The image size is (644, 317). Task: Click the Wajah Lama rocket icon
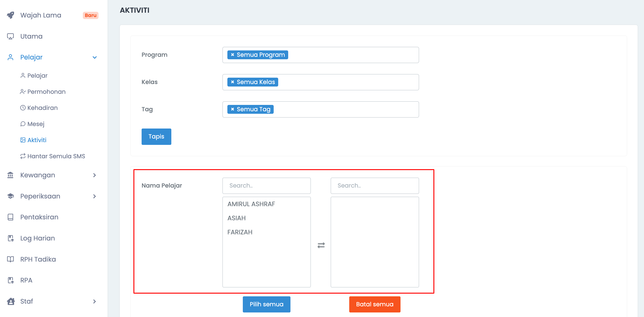10,15
